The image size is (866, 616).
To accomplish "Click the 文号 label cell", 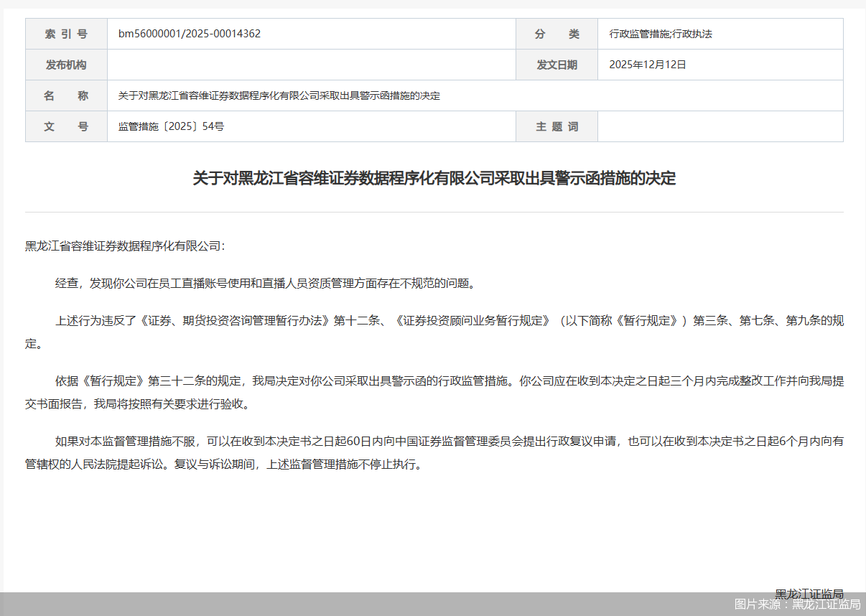I will (66, 126).
